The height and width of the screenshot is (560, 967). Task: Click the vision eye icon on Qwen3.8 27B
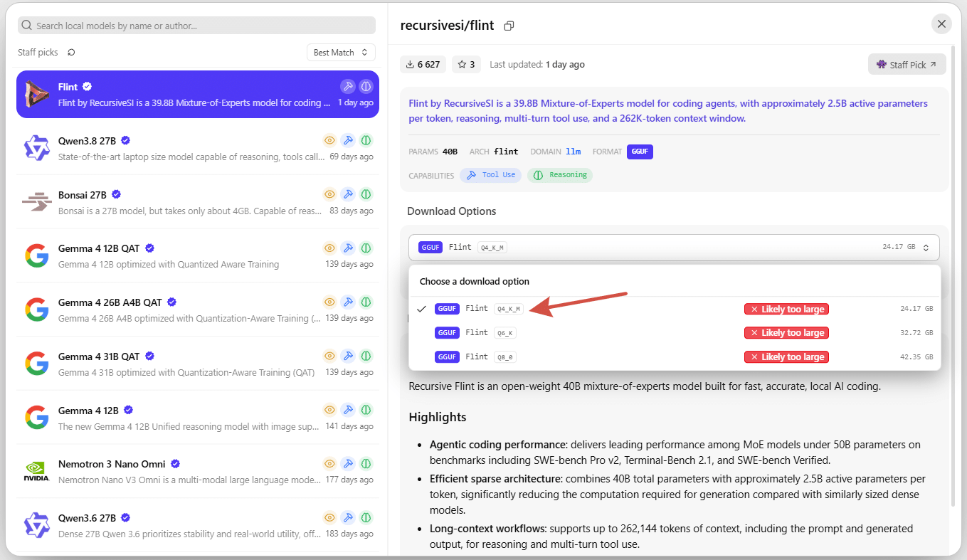[329, 140]
